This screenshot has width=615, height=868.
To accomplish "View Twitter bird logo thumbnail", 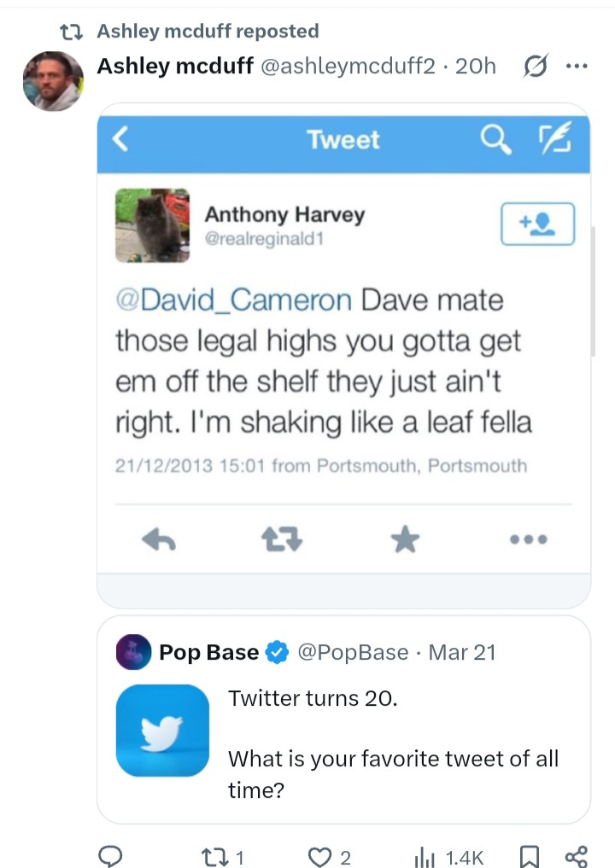I will point(162,731).
